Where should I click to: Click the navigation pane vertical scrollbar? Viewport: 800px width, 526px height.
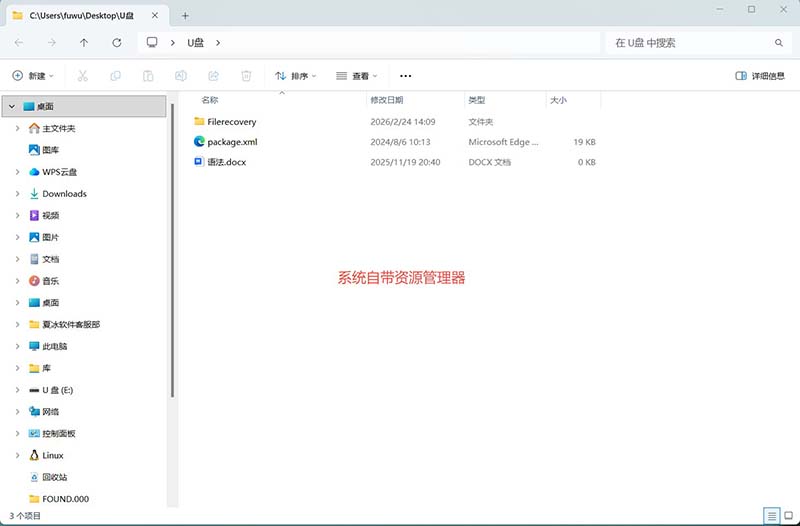pos(172,250)
